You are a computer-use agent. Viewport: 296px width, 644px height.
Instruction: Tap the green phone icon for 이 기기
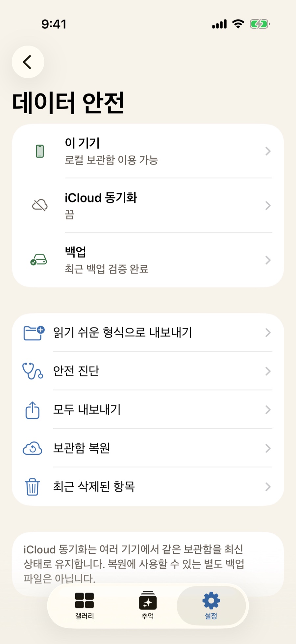40,151
